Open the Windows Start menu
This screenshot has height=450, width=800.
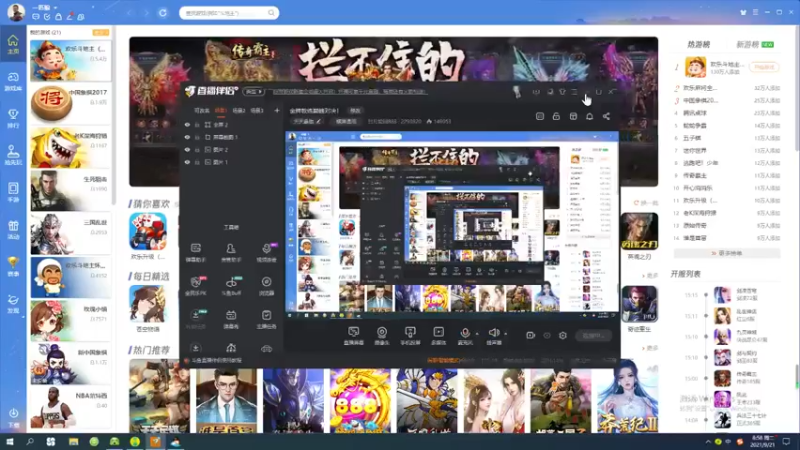[x=10, y=441]
